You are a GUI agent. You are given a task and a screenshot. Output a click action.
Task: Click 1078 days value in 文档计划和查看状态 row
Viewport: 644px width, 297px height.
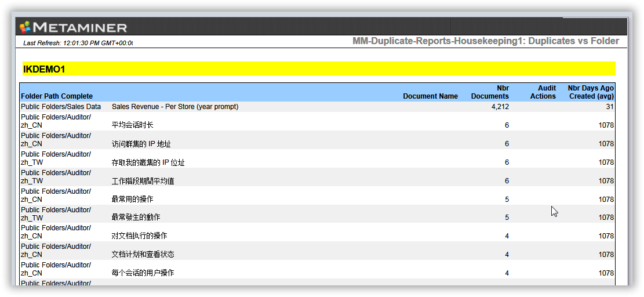coord(606,254)
